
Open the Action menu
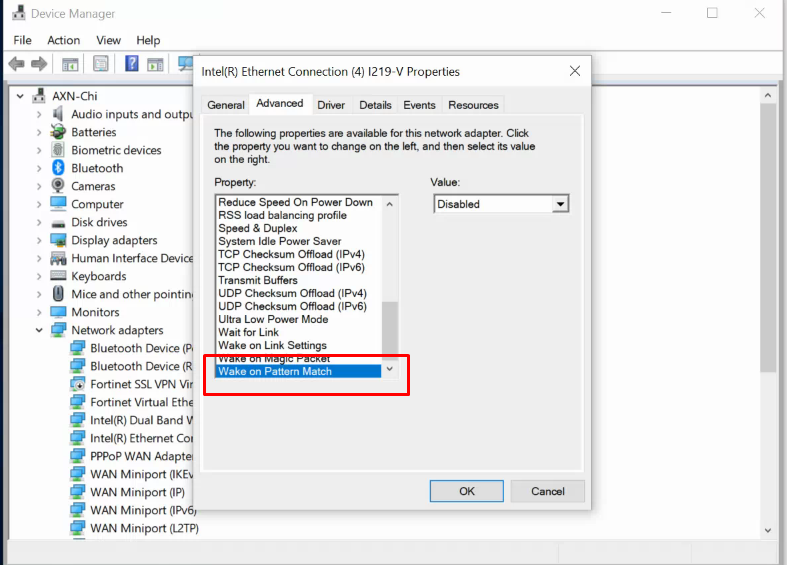click(63, 40)
